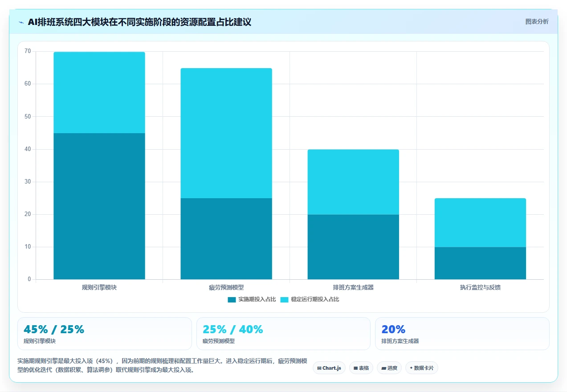The height and width of the screenshot is (392, 567).
Task: Click light 稳定运行期 bar segment of 排班方案生成器
Action: click(353, 182)
